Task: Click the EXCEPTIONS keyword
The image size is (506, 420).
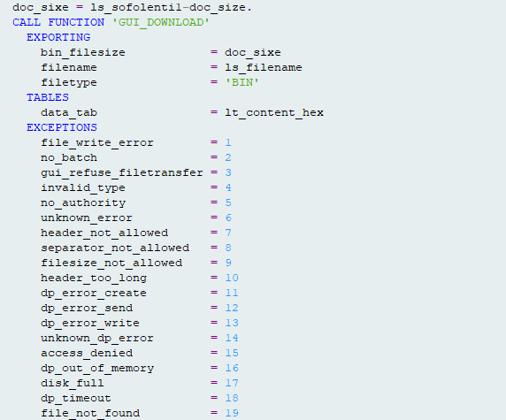Action: (x=62, y=127)
